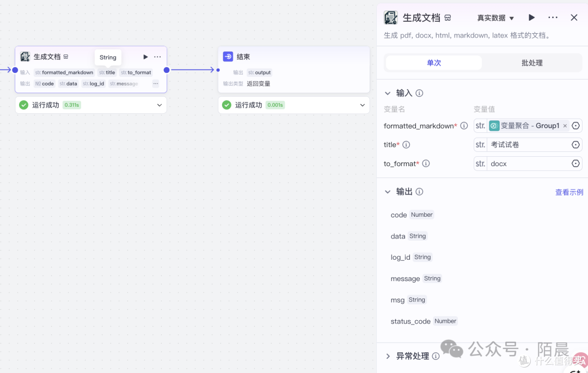The width and height of the screenshot is (588, 373).
Task: Click the info icon beside formatted_markdown
Action: (x=464, y=126)
